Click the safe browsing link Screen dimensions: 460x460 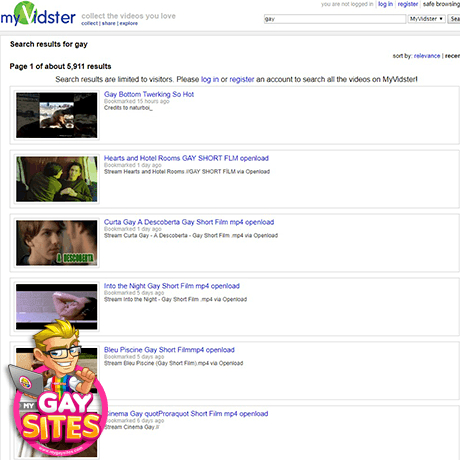click(x=441, y=4)
